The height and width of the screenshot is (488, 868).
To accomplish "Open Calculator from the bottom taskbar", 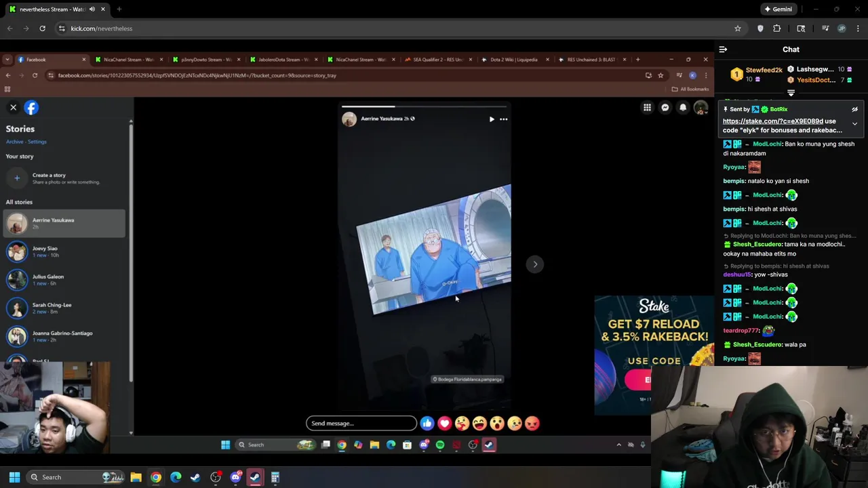I will (275, 477).
